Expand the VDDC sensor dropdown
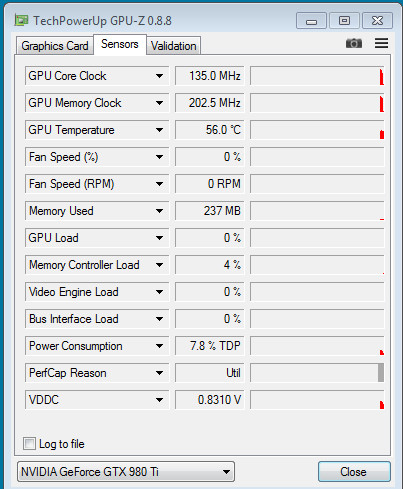 [x=97, y=400]
